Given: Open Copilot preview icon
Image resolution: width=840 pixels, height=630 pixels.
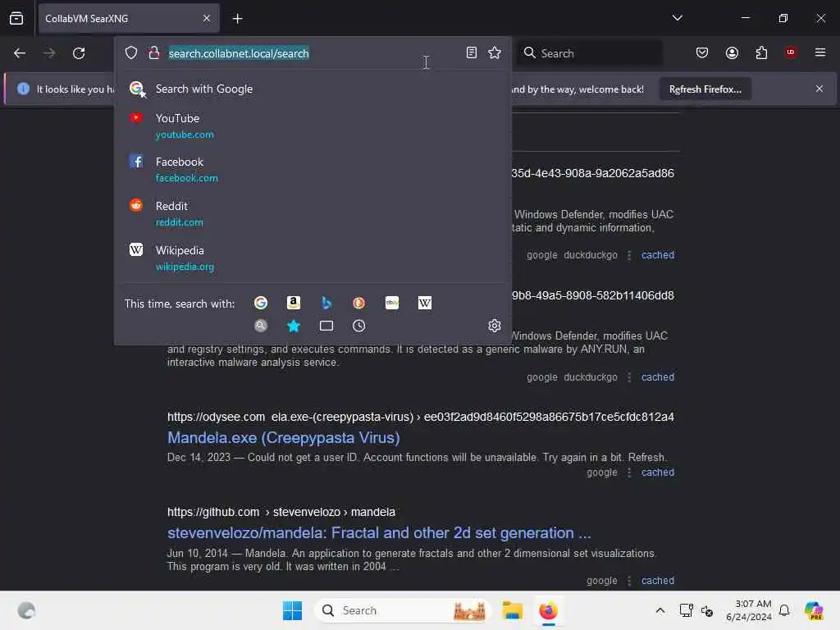Looking at the screenshot, I should pyautogui.click(x=814, y=610).
